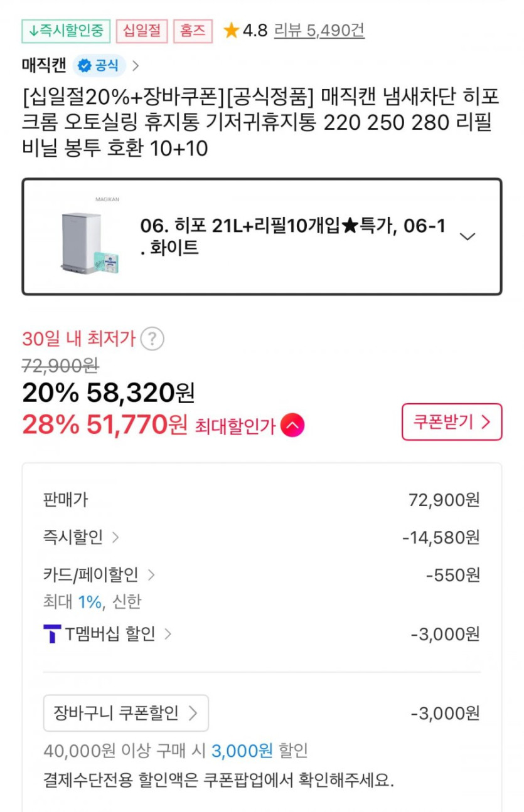Tap the 십일절 event tag
Viewport: 524px width, 812px height.
(x=142, y=31)
